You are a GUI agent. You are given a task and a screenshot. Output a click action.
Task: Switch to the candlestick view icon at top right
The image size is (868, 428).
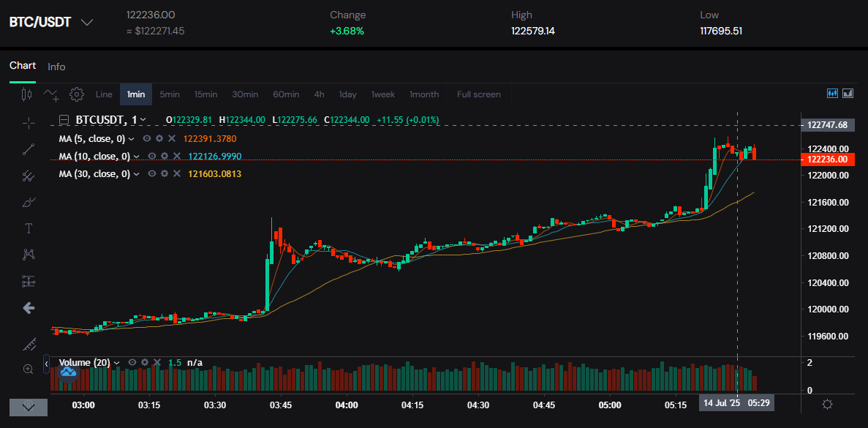coord(832,94)
